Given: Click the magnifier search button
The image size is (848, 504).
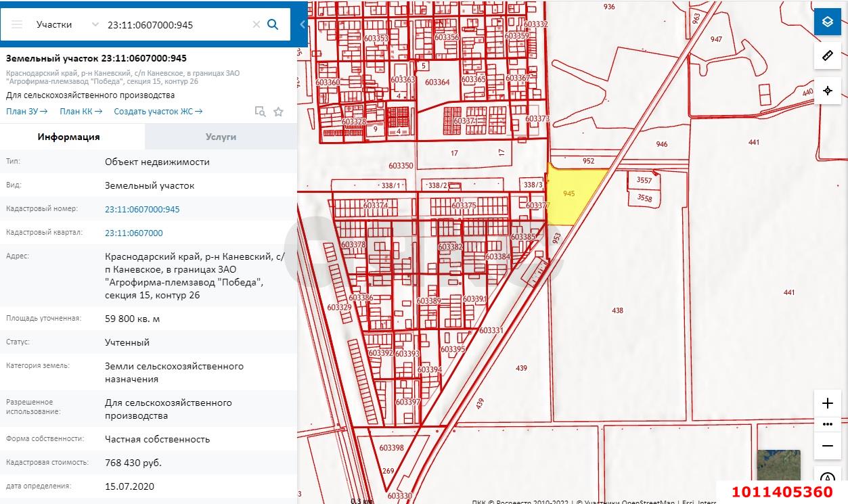Looking at the screenshot, I should 273,24.
